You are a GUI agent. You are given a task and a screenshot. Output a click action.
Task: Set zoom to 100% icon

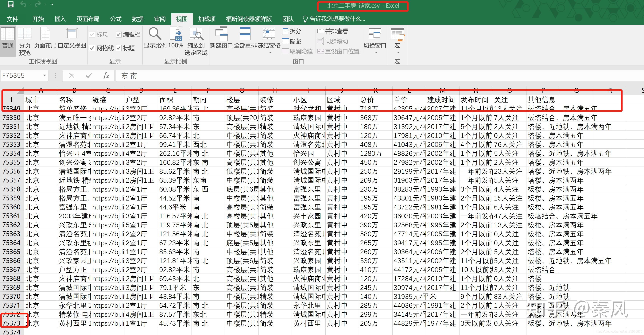176,38
